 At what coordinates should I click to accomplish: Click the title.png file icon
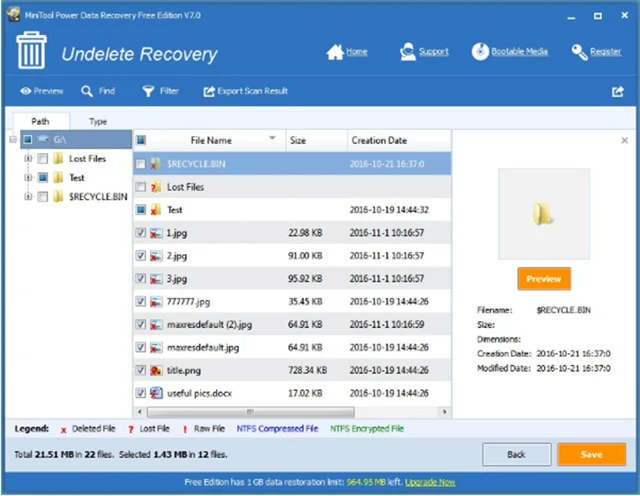tap(156, 370)
